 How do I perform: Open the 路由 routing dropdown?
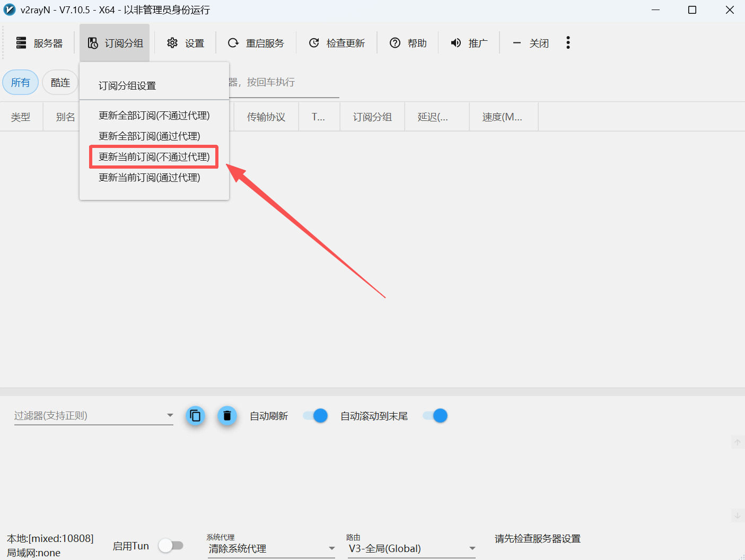coord(411,548)
